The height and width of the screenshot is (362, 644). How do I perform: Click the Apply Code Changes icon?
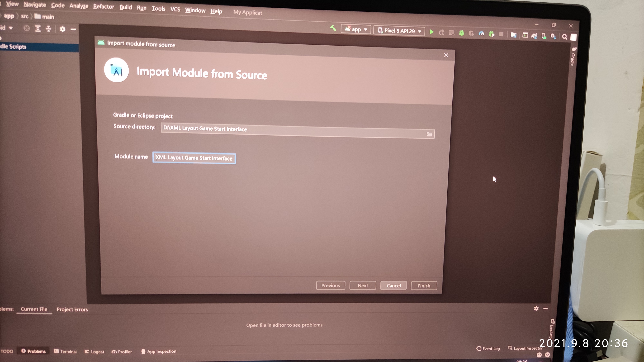451,33
